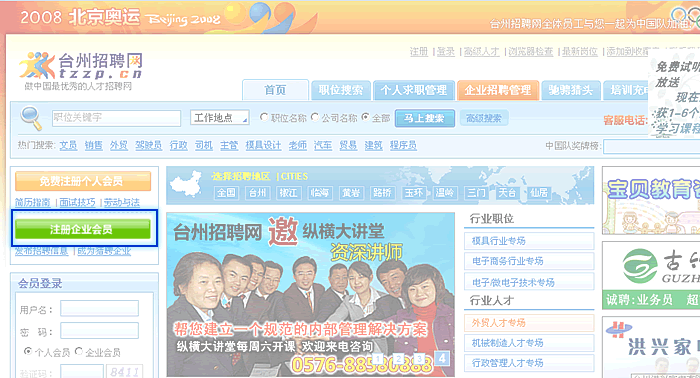
Task: Choose 企业会员 login type radio
Action: (x=79, y=351)
